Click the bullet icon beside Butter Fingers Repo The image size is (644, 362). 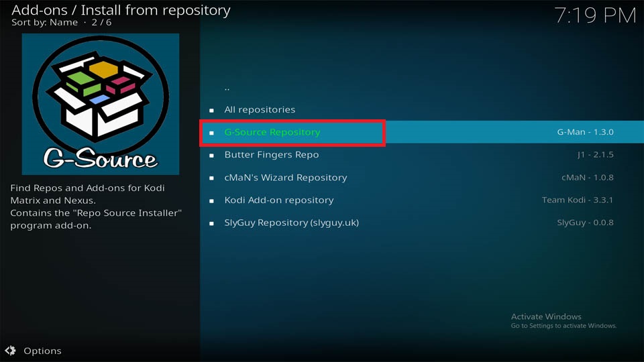211,156
